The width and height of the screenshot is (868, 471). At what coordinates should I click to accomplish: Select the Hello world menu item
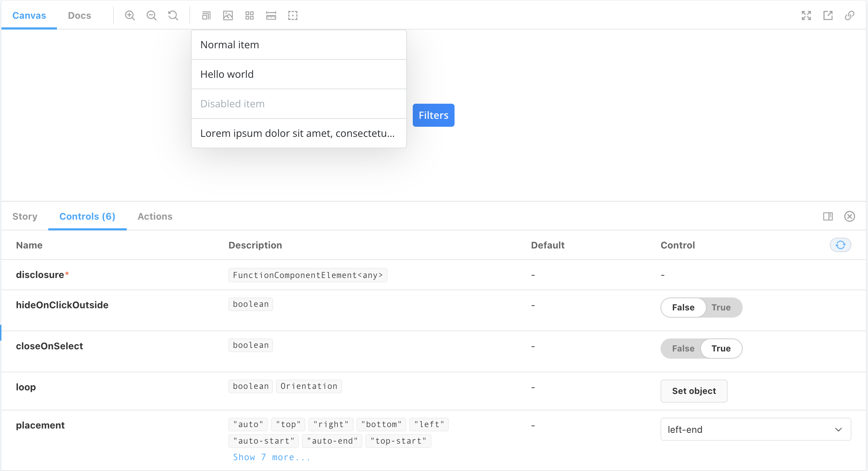point(299,74)
